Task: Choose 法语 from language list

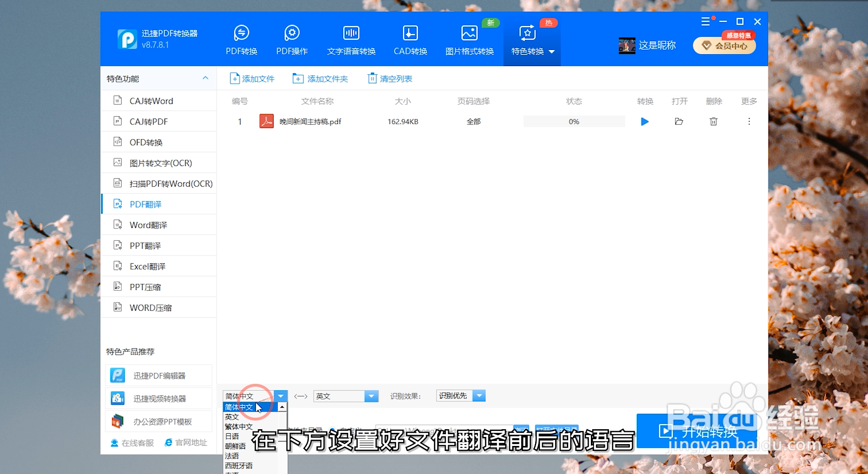Action: pyautogui.click(x=250, y=455)
